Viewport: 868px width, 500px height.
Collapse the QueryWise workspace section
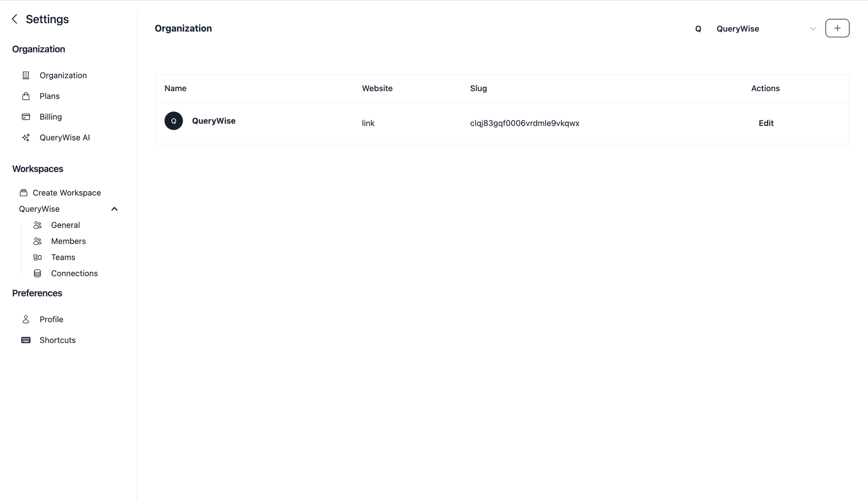coord(114,209)
